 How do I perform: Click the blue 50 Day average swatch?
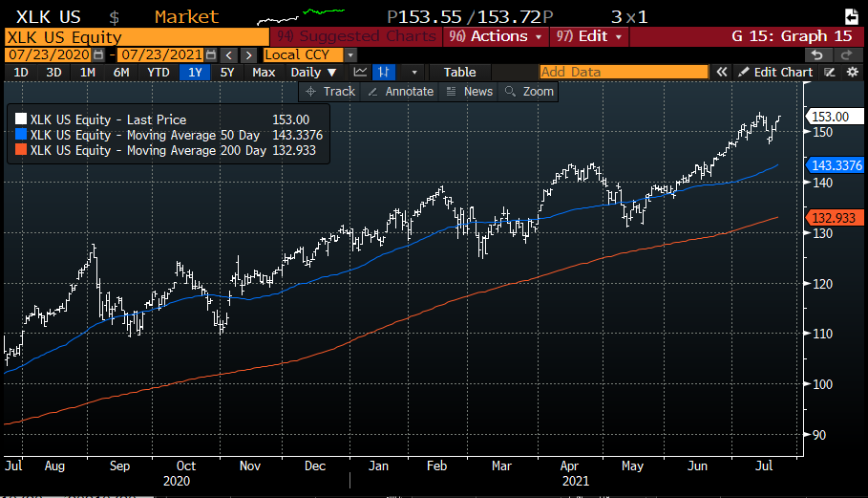21,135
